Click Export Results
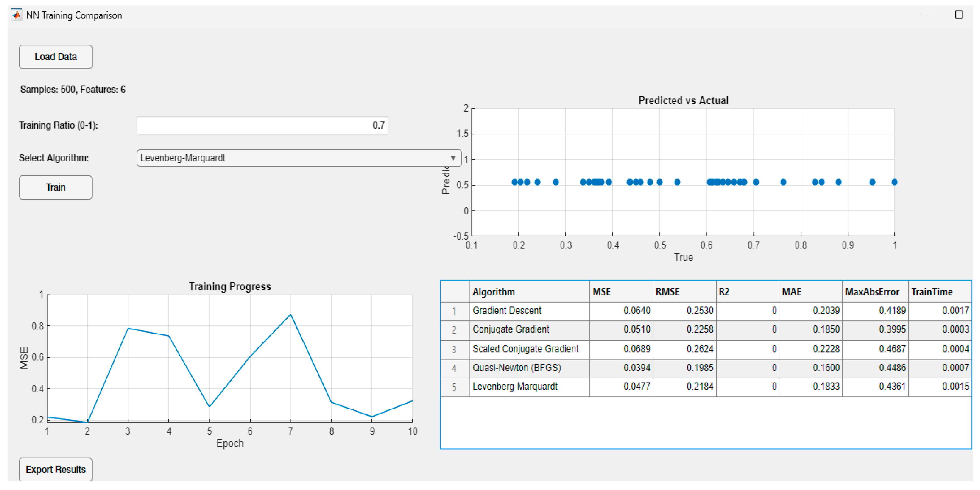 [x=55, y=469]
